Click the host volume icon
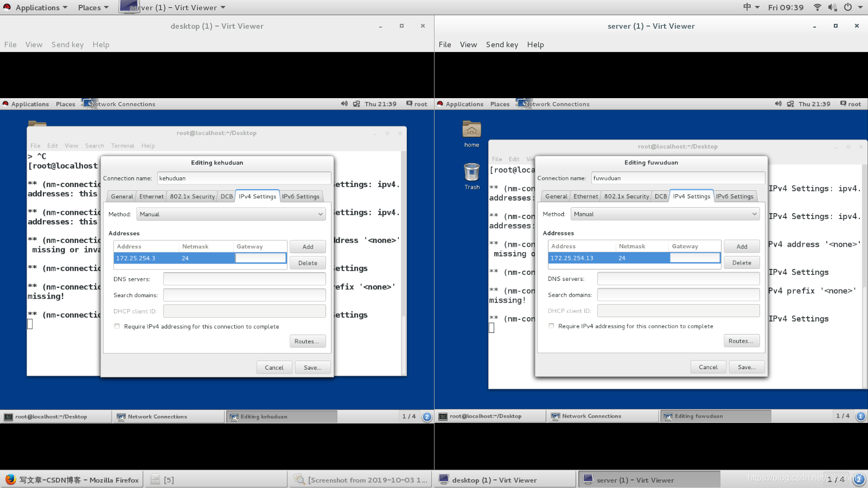The width and height of the screenshot is (868, 488). point(833,7)
